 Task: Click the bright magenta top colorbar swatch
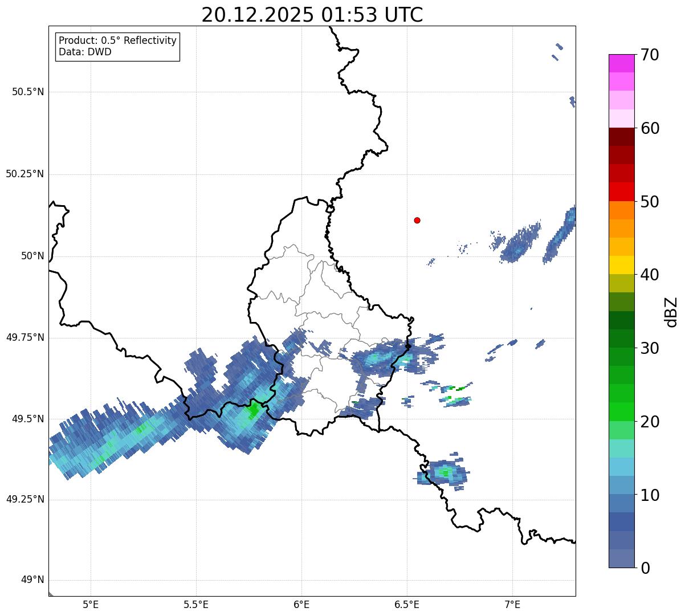click(621, 63)
